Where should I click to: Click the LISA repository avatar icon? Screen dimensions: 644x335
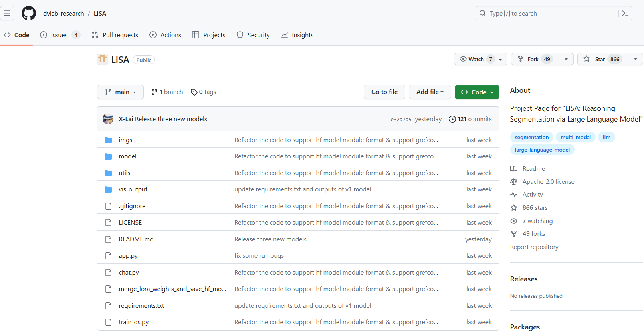click(x=103, y=59)
